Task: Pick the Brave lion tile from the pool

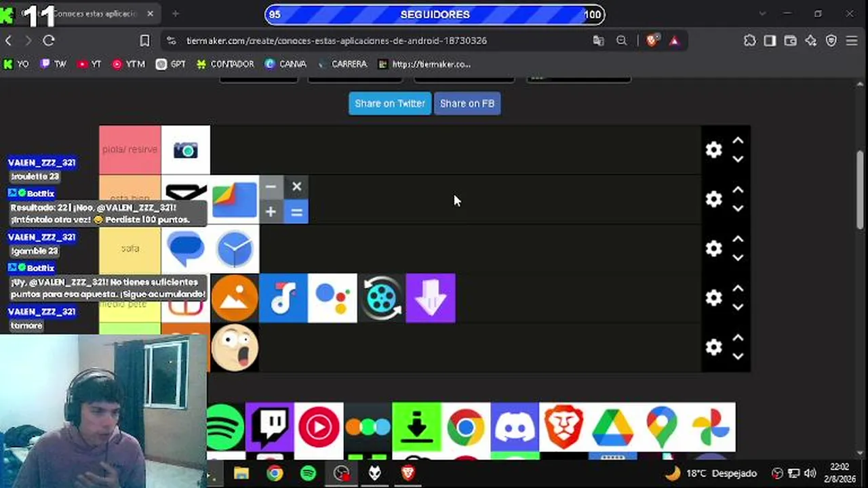Action: coord(563,427)
